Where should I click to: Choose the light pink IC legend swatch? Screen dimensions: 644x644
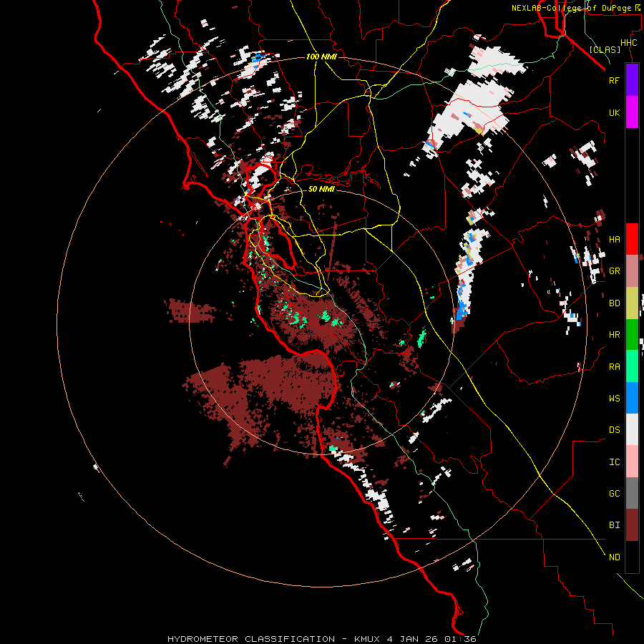[632, 462]
